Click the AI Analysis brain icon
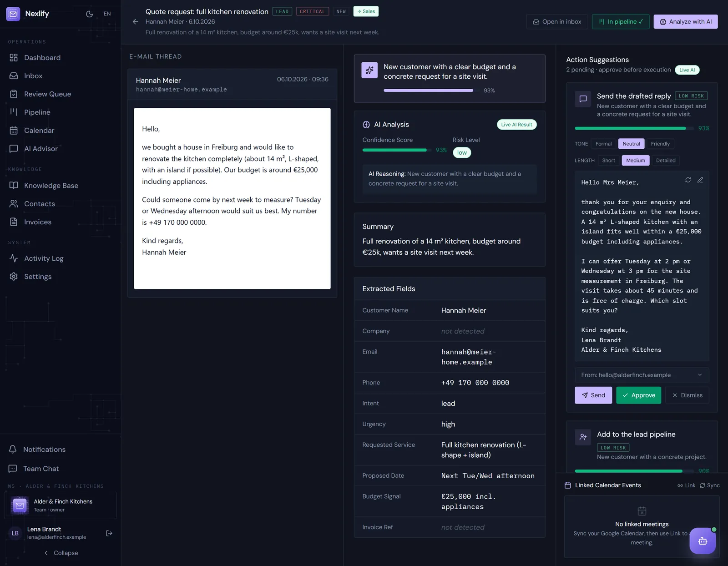 tap(366, 125)
